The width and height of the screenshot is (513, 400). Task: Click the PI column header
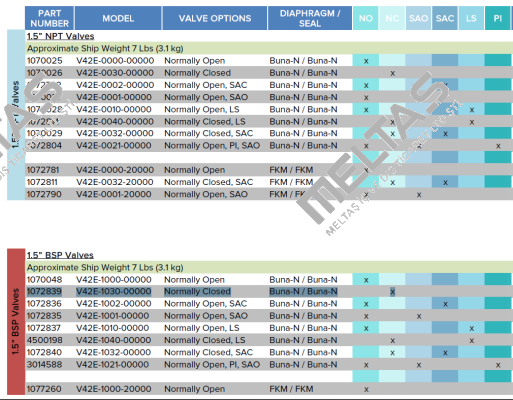pos(497,18)
